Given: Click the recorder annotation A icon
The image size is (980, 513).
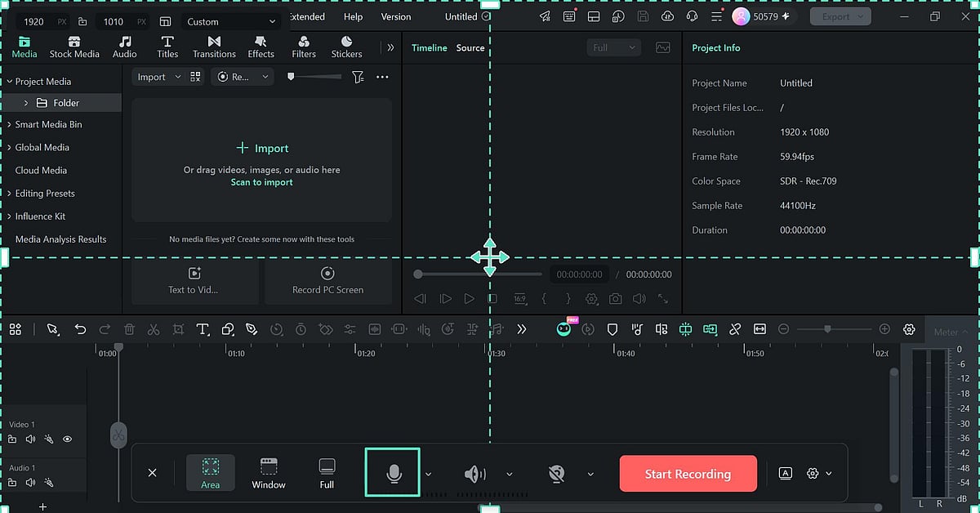Looking at the screenshot, I should tap(785, 473).
